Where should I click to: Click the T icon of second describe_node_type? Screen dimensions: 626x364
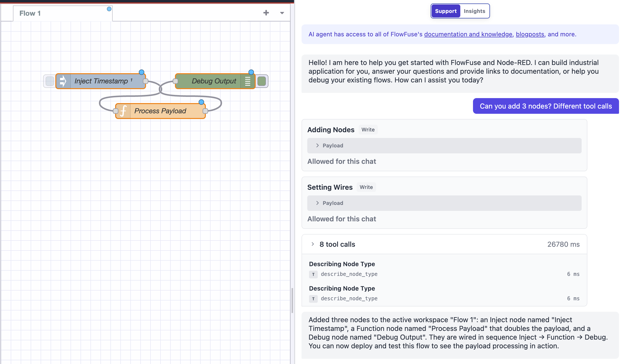(313, 299)
